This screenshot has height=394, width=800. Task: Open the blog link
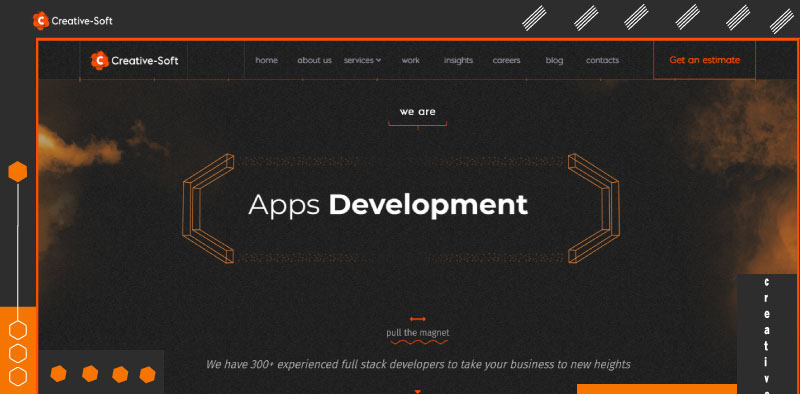[x=554, y=60]
